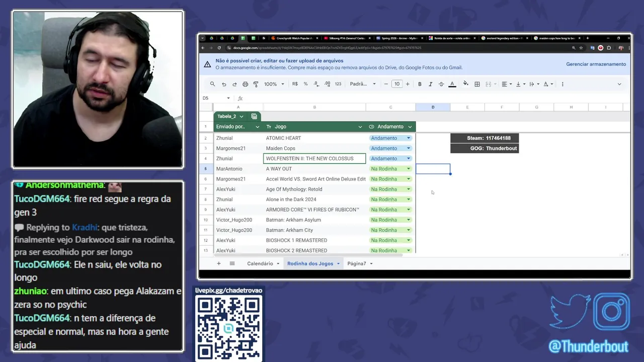
Task: Open the Andamento column header dropdown
Action: [410, 127]
